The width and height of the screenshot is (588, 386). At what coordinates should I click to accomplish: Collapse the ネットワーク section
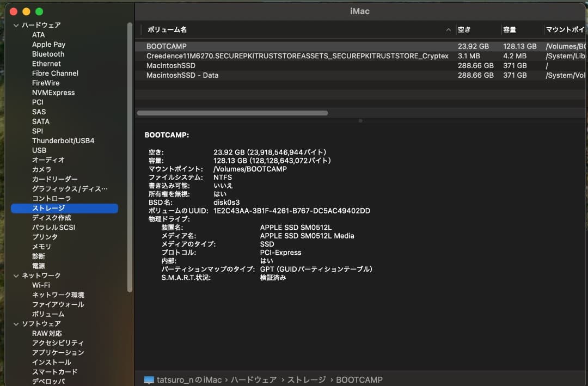tap(15, 275)
